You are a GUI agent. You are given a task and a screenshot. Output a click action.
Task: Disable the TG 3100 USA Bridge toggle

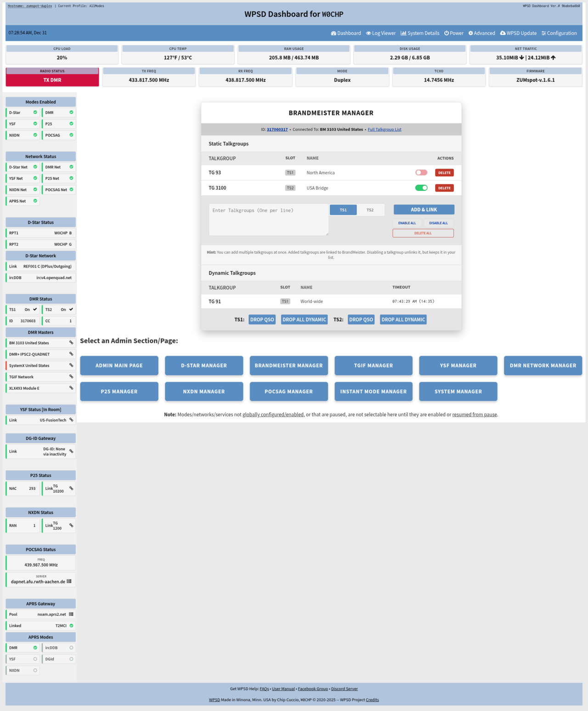click(x=421, y=188)
